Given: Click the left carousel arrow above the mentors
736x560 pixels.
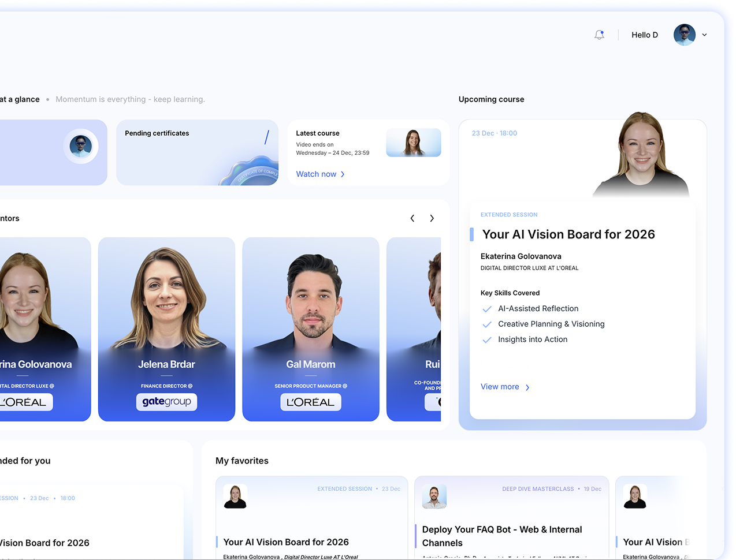Looking at the screenshot, I should [412, 218].
